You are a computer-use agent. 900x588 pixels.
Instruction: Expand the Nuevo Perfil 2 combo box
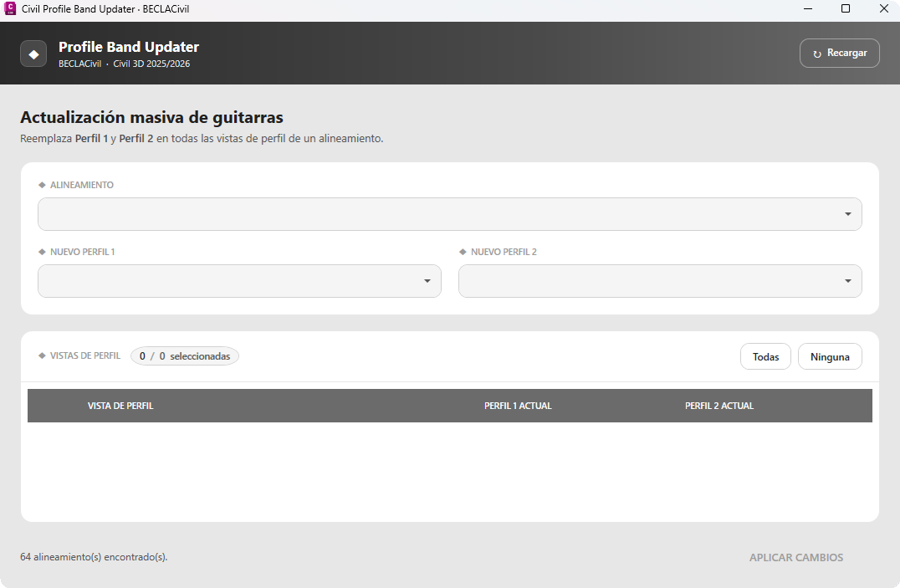pos(660,281)
